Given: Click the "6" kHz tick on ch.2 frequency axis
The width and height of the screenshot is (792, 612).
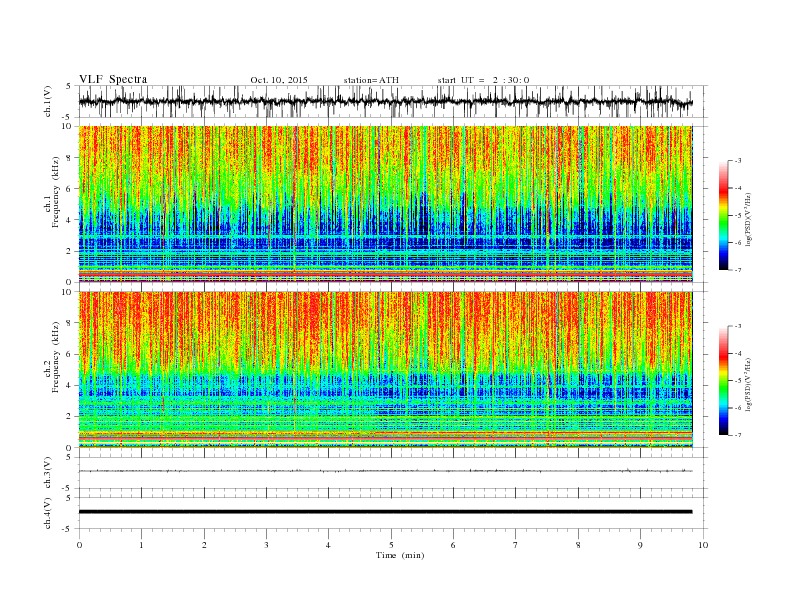Looking at the screenshot, I should tap(69, 354).
